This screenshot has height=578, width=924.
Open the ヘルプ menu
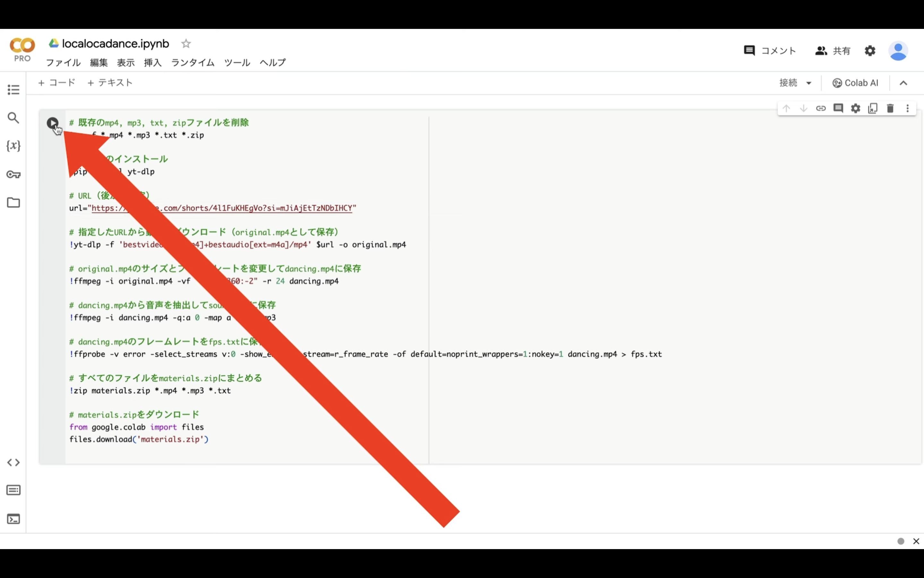pos(273,62)
